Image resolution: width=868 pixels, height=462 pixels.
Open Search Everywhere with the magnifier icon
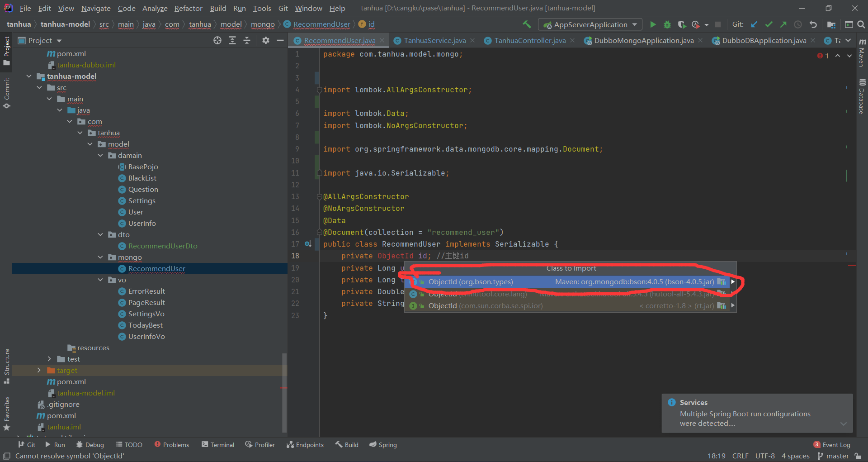[x=861, y=24]
